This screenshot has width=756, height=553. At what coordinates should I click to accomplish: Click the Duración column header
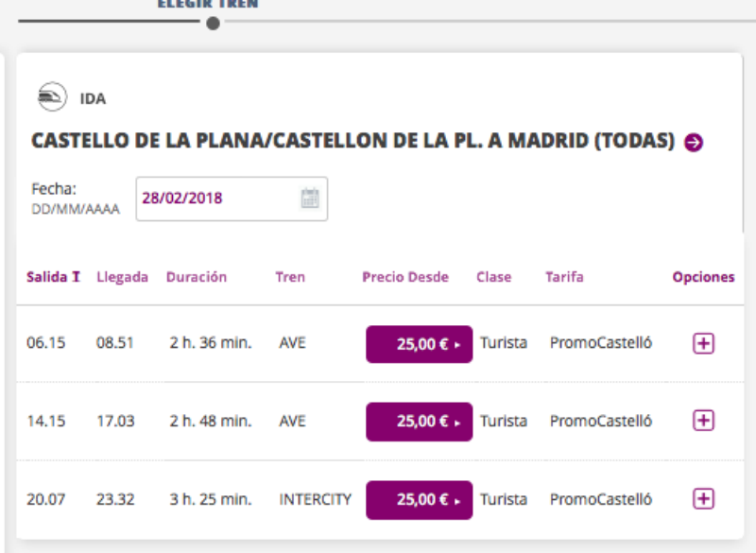point(197,277)
